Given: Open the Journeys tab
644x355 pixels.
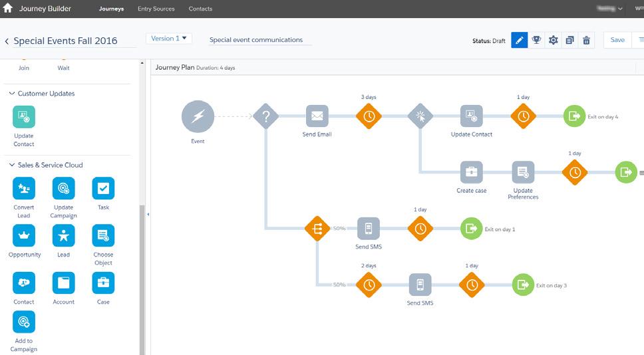Looking at the screenshot, I should [111, 9].
